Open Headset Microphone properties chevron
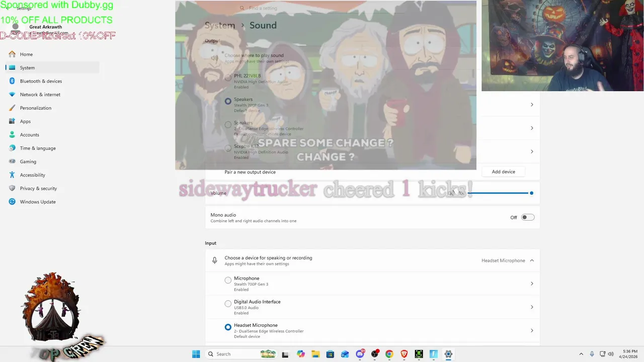 532,330
